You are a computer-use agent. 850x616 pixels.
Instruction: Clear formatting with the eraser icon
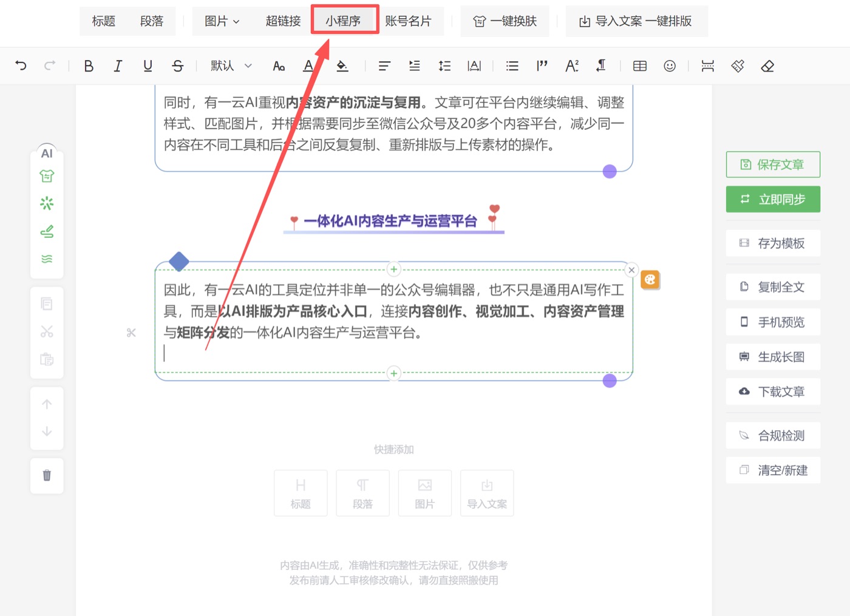point(767,66)
